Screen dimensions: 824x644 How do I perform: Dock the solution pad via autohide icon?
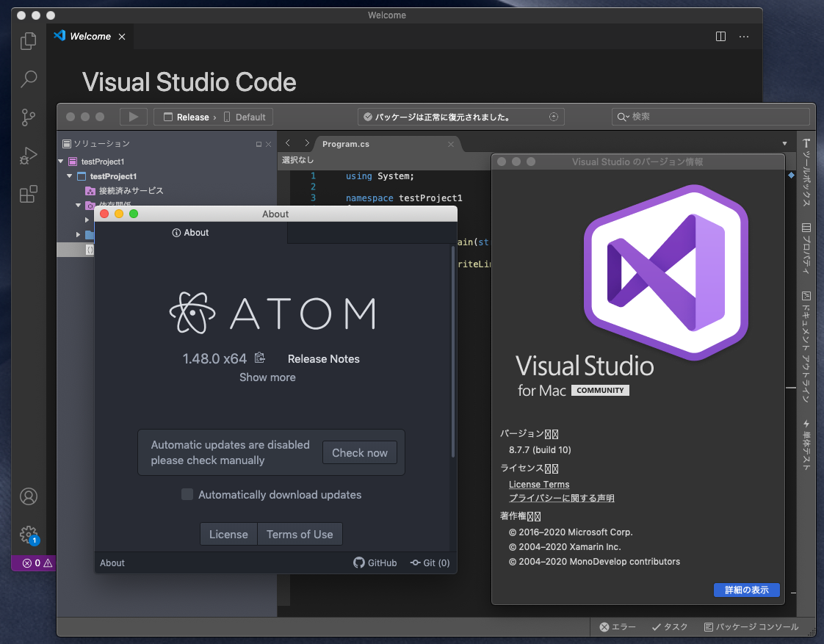point(259,144)
